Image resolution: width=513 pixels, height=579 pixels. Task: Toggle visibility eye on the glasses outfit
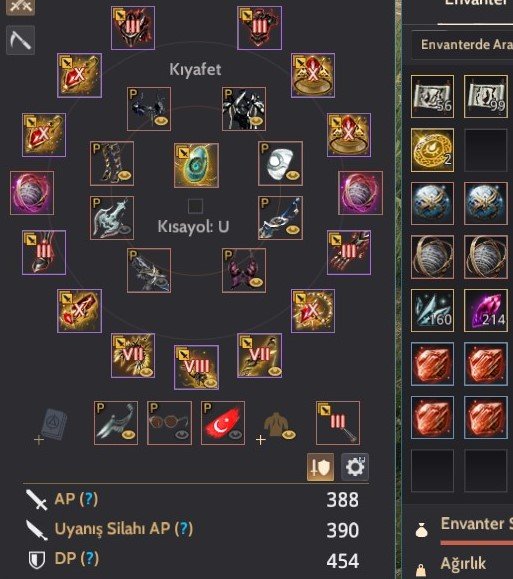(182, 435)
